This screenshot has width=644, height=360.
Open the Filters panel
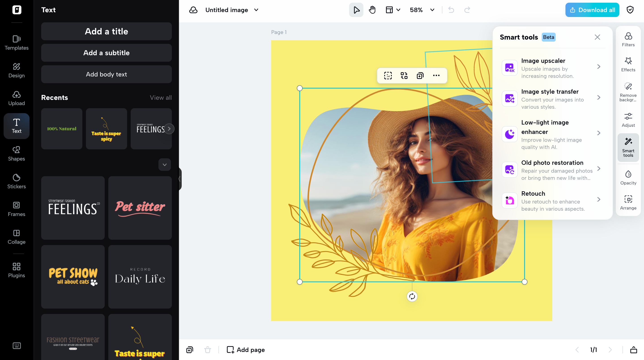point(628,39)
